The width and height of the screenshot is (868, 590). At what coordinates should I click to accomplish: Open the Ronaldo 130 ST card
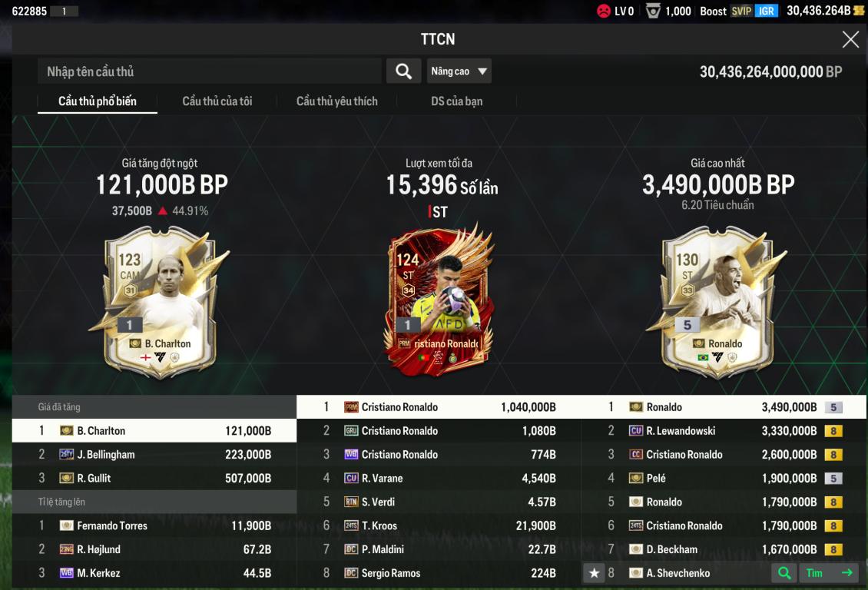pyautogui.click(x=718, y=303)
